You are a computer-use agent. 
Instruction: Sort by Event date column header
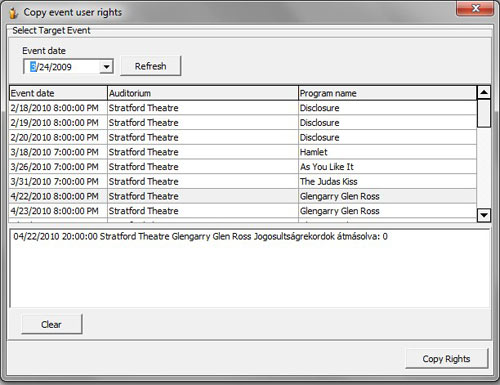58,93
